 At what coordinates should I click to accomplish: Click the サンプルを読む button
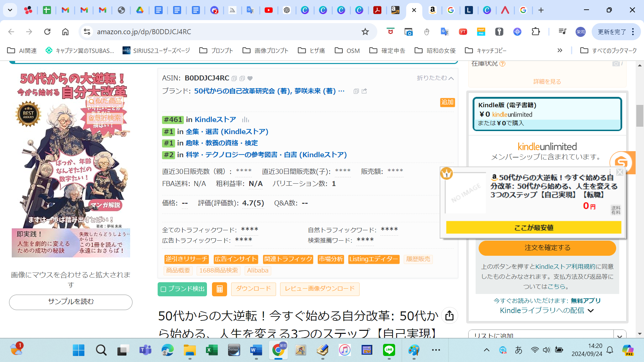click(x=71, y=302)
